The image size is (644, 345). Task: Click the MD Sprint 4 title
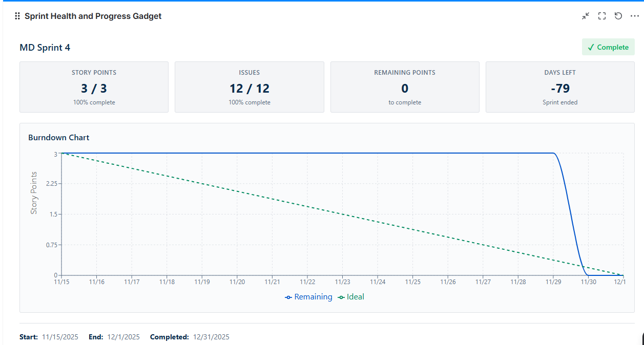pos(45,48)
